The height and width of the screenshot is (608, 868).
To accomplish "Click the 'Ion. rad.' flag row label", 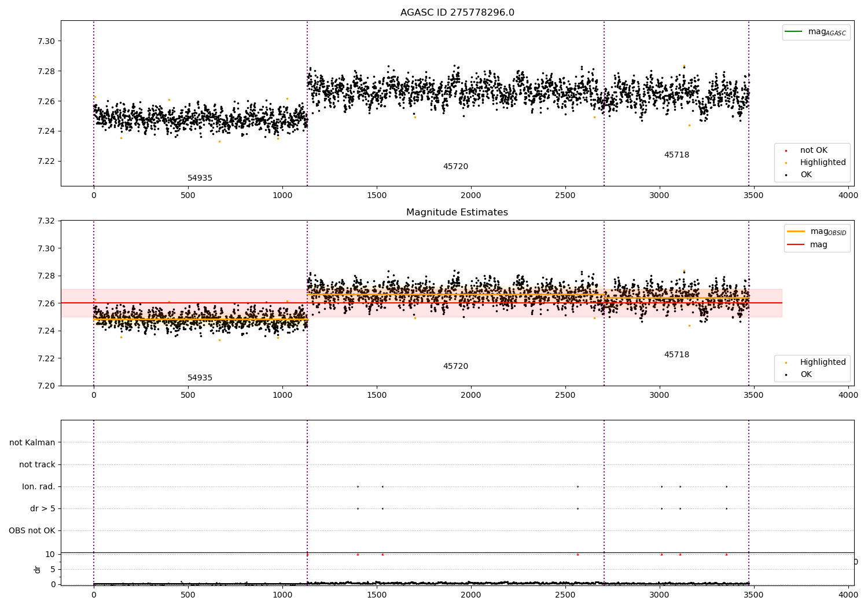I will tap(39, 487).
